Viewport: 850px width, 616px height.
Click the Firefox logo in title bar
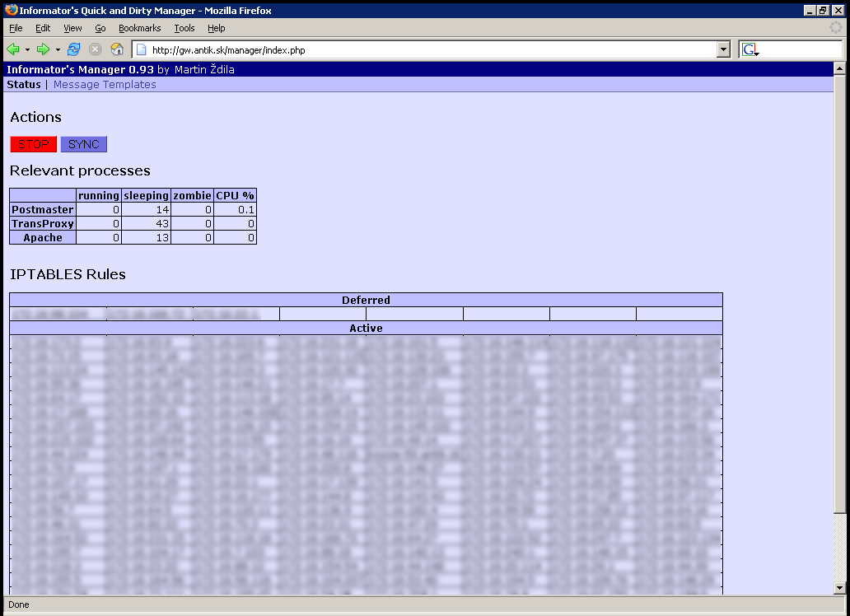pos(10,11)
